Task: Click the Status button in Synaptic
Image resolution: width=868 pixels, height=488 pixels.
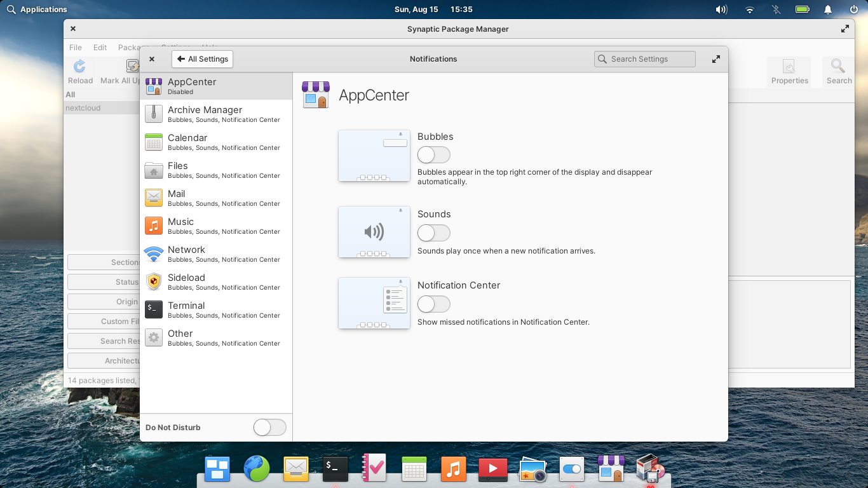Action: pos(104,281)
